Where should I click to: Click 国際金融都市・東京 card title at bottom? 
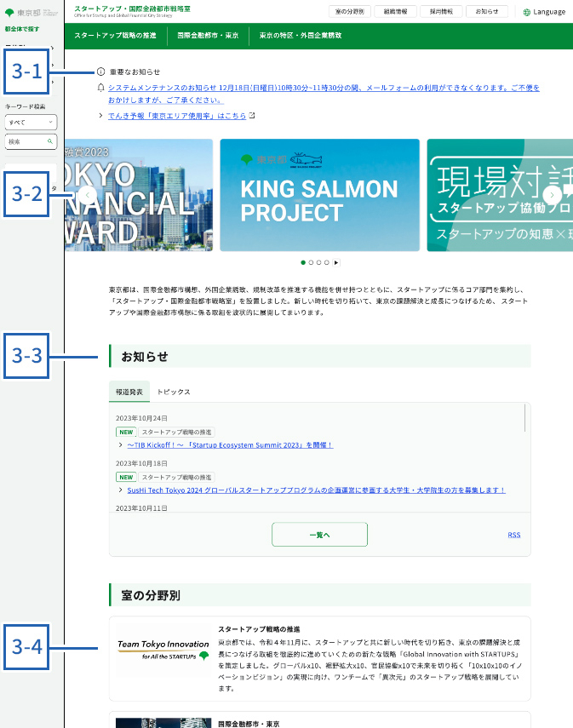pos(249,724)
